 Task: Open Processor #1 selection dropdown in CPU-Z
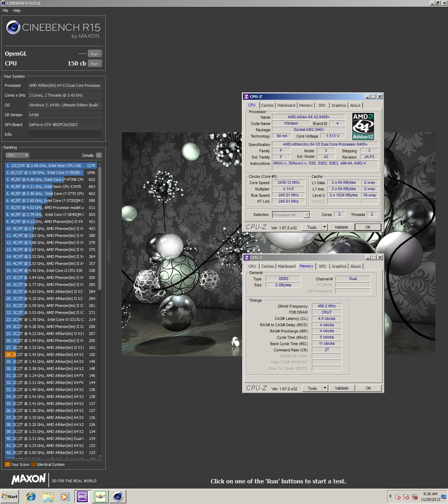[291, 215]
